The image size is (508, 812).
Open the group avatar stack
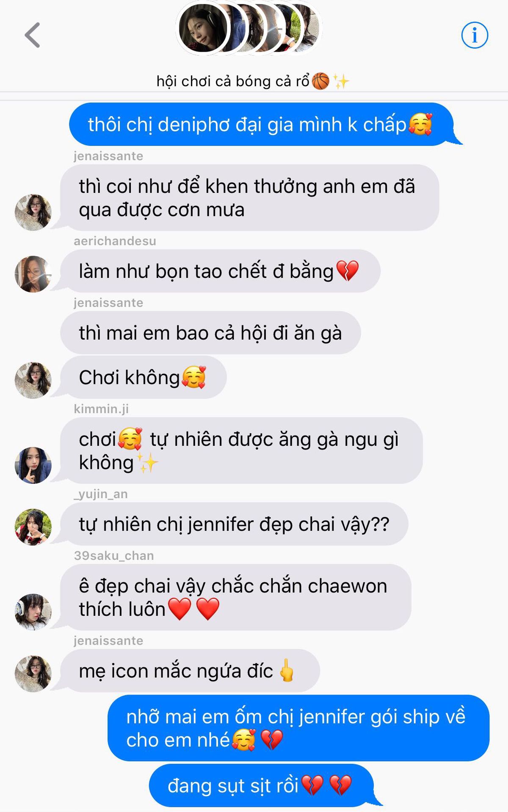pyautogui.click(x=248, y=28)
